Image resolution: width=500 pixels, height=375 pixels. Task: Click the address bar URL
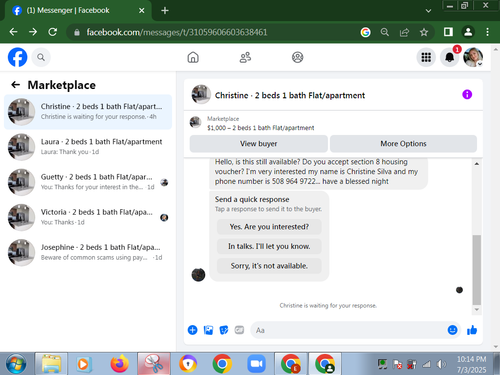177,32
